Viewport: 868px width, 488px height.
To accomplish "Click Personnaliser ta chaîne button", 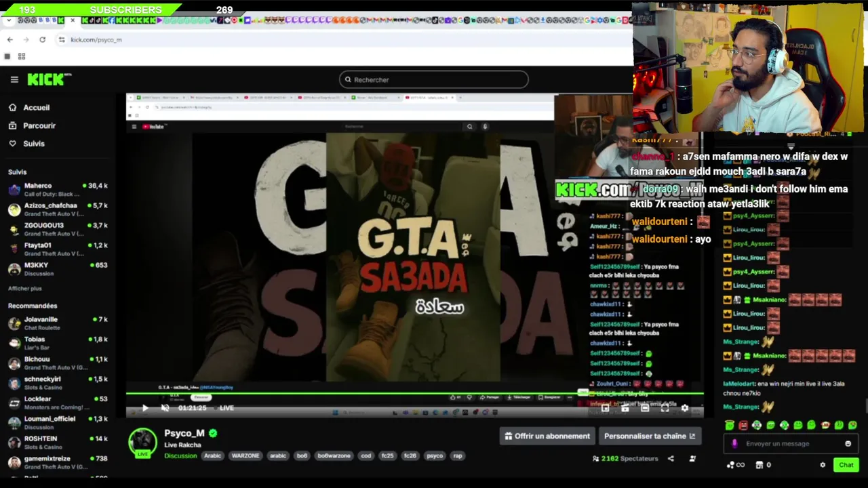I will (x=650, y=436).
